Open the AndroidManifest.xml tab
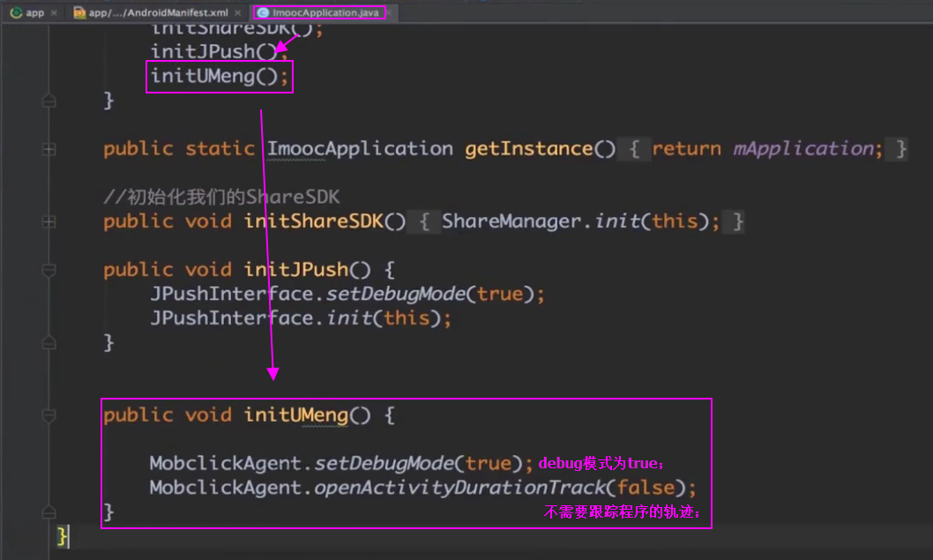This screenshot has width=933, height=560. (158, 12)
